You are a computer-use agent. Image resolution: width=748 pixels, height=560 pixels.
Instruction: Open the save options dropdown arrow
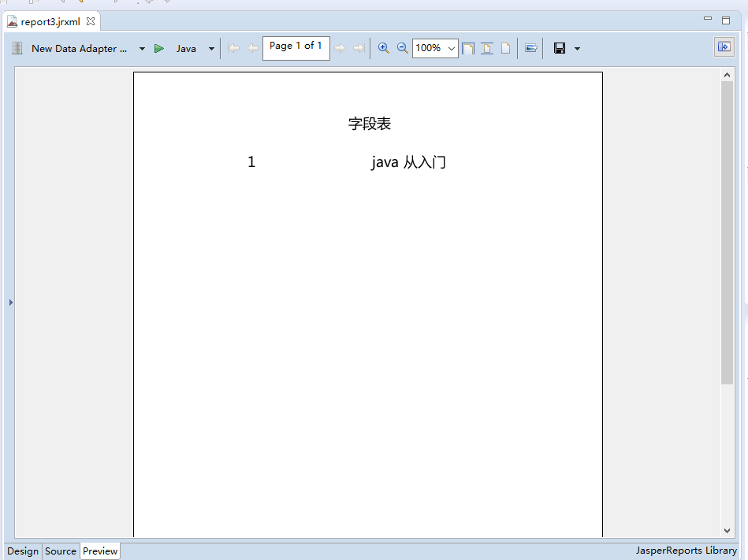coord(577,49)
